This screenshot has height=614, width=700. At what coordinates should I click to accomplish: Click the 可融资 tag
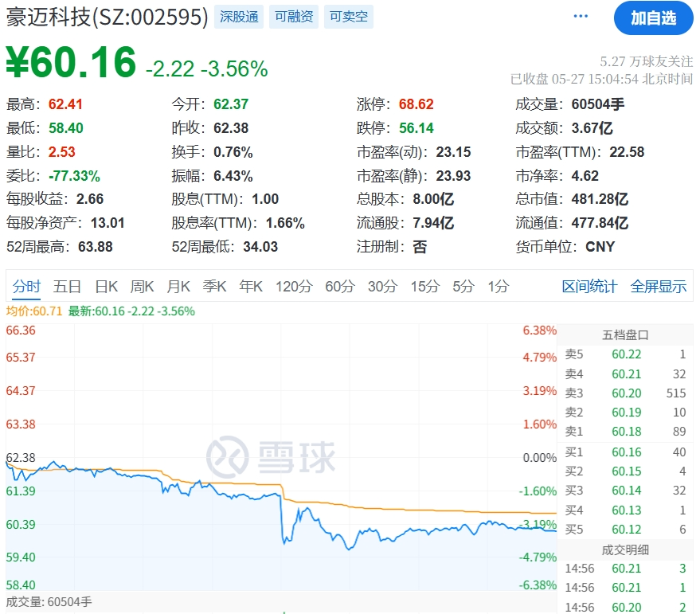click(294, 17)
